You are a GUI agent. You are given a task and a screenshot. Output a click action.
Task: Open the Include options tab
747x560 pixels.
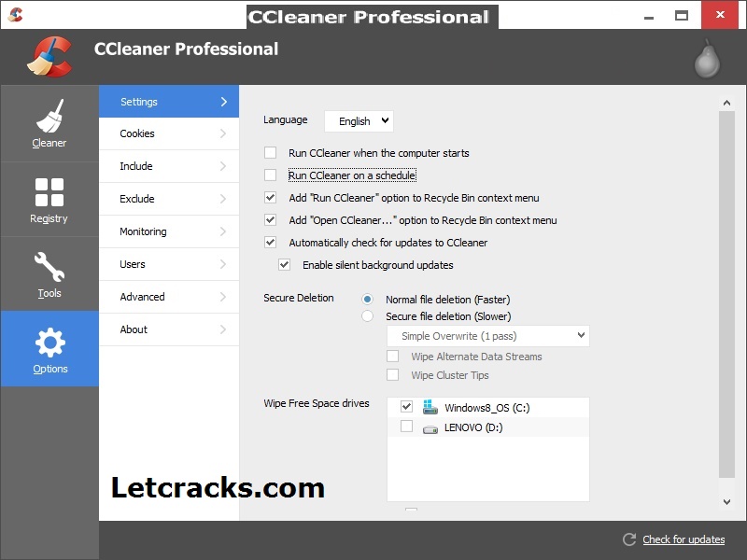(169, 166)
